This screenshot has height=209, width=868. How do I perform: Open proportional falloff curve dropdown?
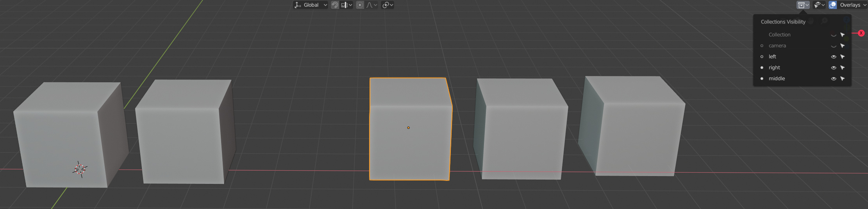click(x=371, y=5)
